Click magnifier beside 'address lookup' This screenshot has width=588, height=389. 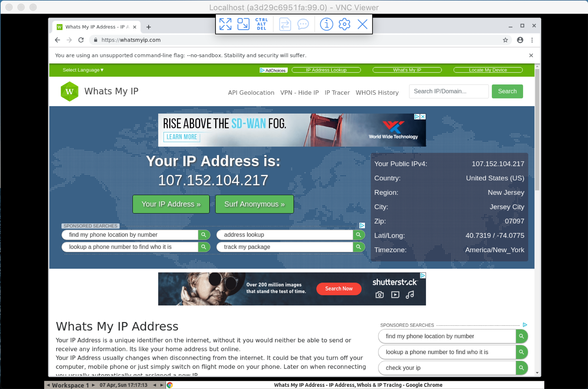359,235
